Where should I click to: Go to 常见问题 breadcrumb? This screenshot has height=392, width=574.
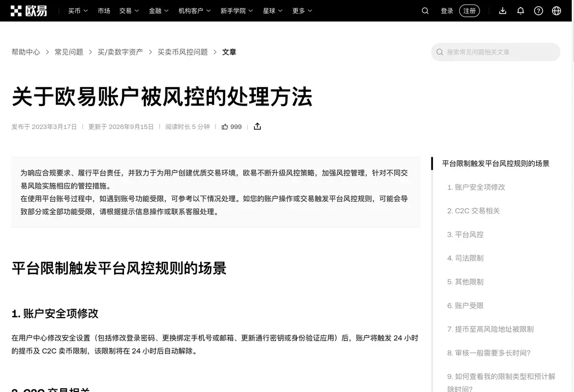[x=69, y=52]
